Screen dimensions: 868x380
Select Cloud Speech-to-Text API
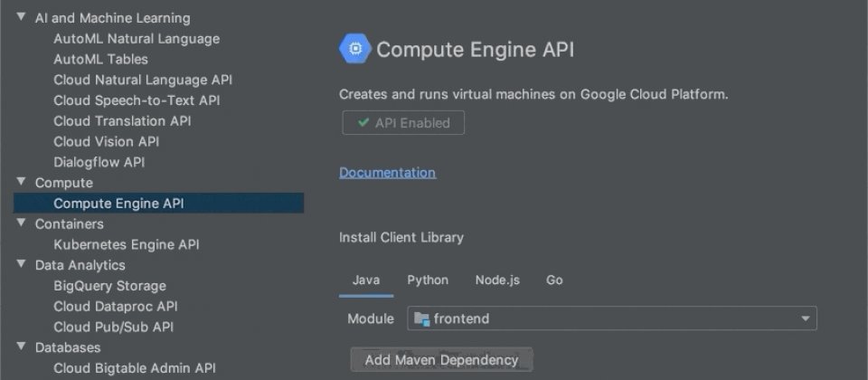(x=137, y=100)
